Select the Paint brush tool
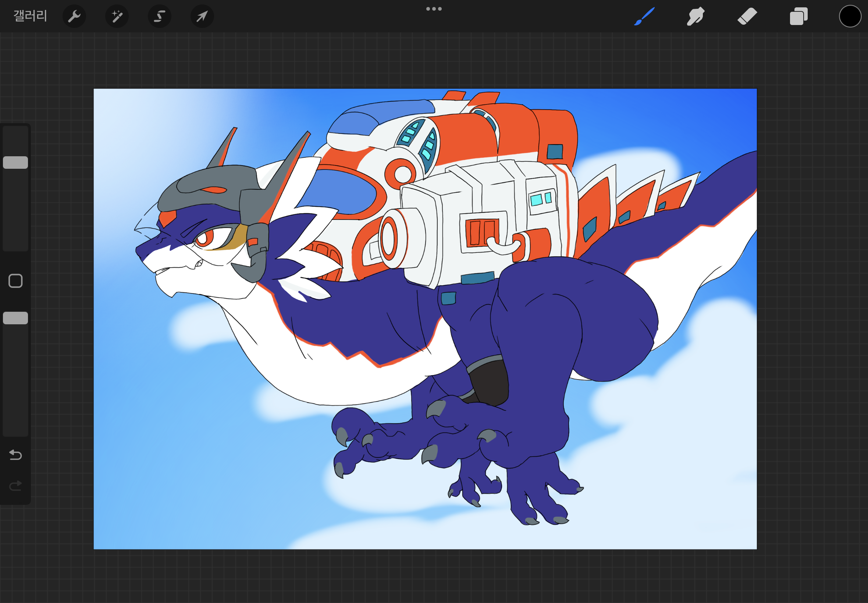Image resolution: width=868 pixels, height=603 pixels. pyautogui.click(x=644, y=16)
